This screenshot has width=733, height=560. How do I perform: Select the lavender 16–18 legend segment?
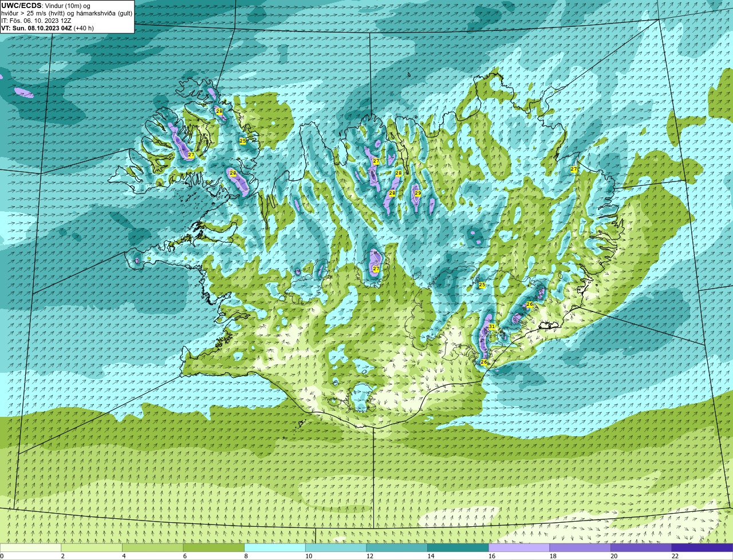coord(519,547)
